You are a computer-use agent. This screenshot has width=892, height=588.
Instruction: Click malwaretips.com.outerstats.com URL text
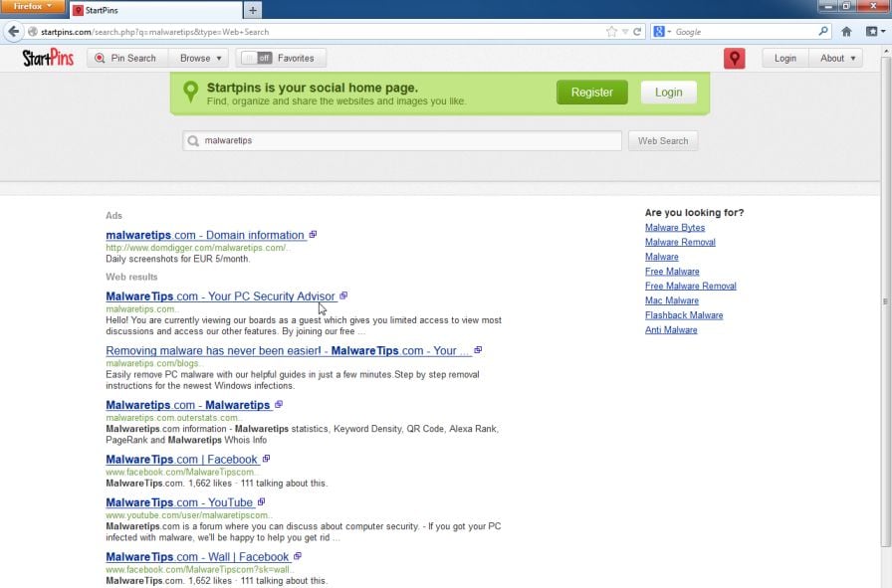[172, 418]
